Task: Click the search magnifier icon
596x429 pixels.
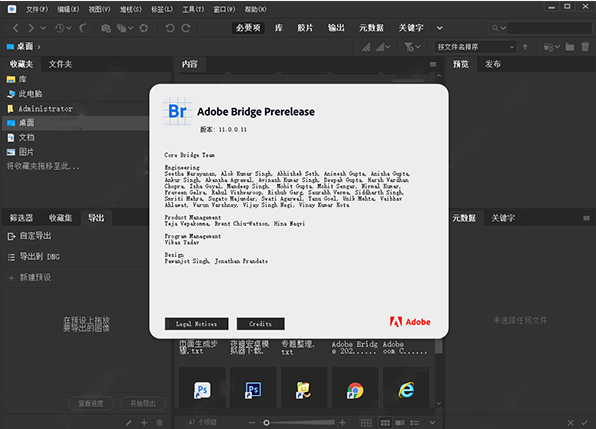Action: (495, 28)
